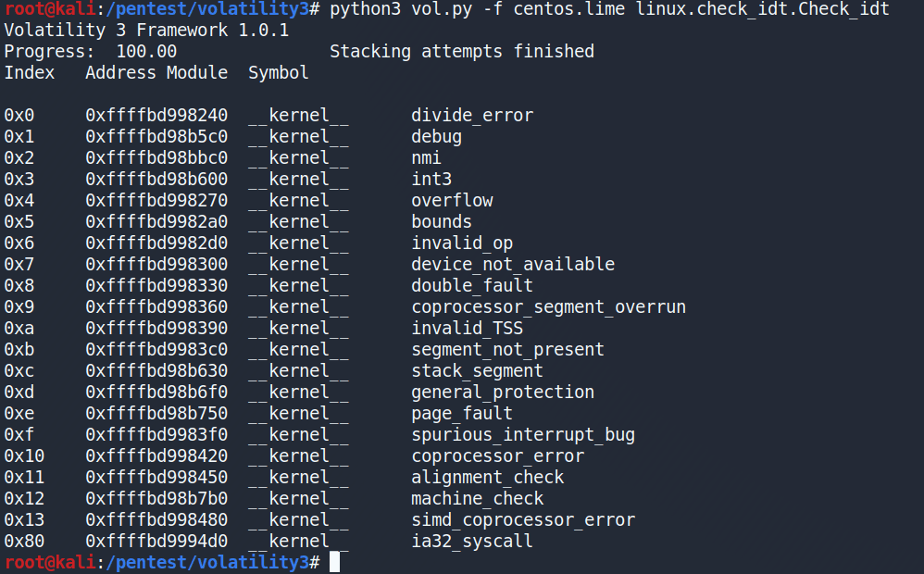Click the Address column header

(120, 72)
